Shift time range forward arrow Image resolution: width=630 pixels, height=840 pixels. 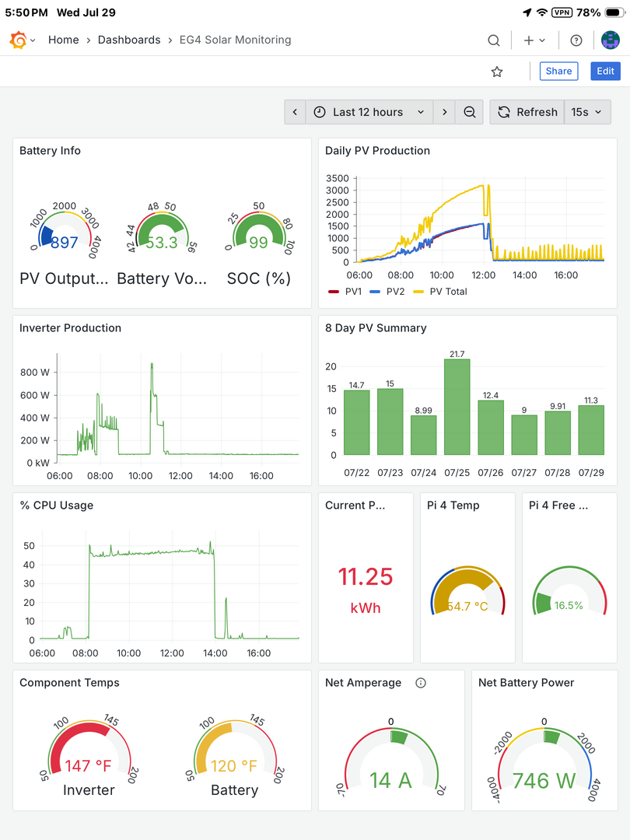444,112
